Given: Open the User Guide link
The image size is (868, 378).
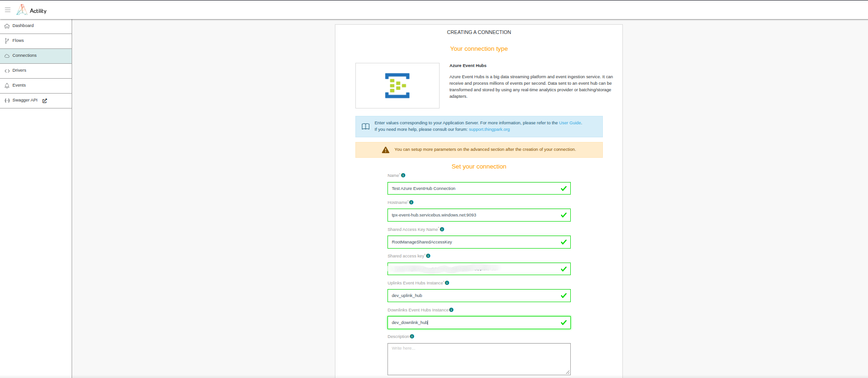Looking at the screenshot, I should tap(570, 123).
